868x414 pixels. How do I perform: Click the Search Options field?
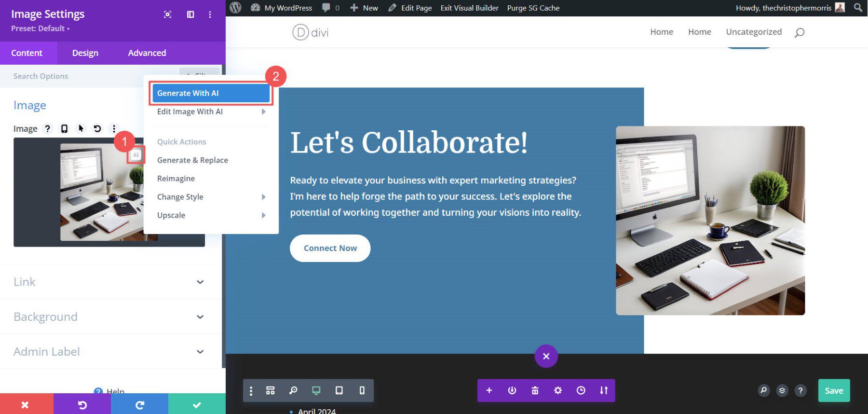click(89, 76)
